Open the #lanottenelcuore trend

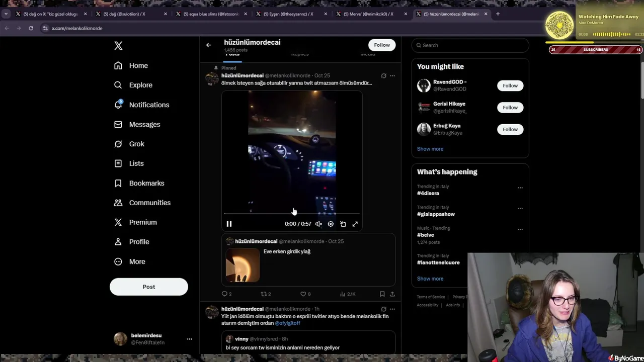438,262
